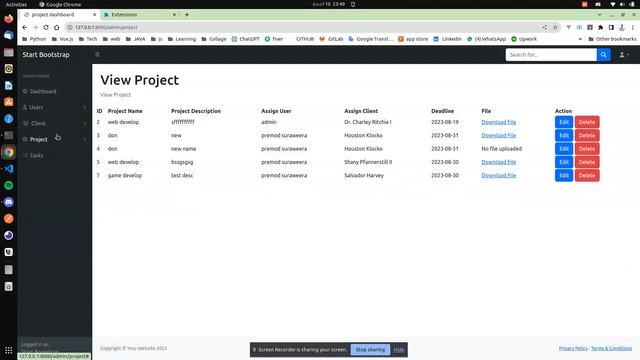Open the Upwork bookmark
The image size is (640, 360).
524,39
